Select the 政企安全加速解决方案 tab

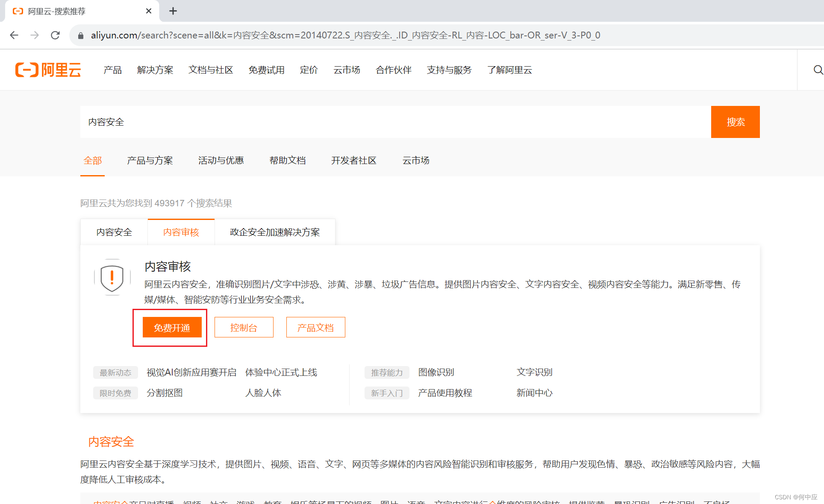coord(275,232)
